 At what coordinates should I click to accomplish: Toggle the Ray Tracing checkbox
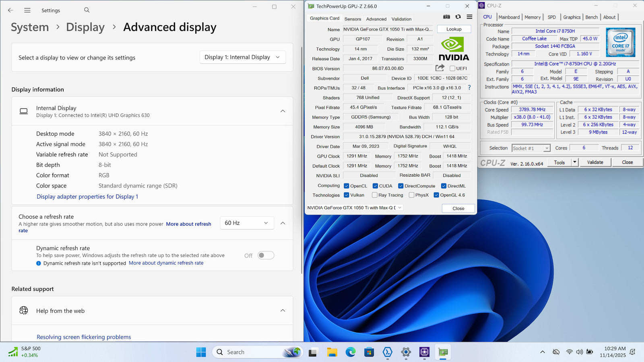375,195
